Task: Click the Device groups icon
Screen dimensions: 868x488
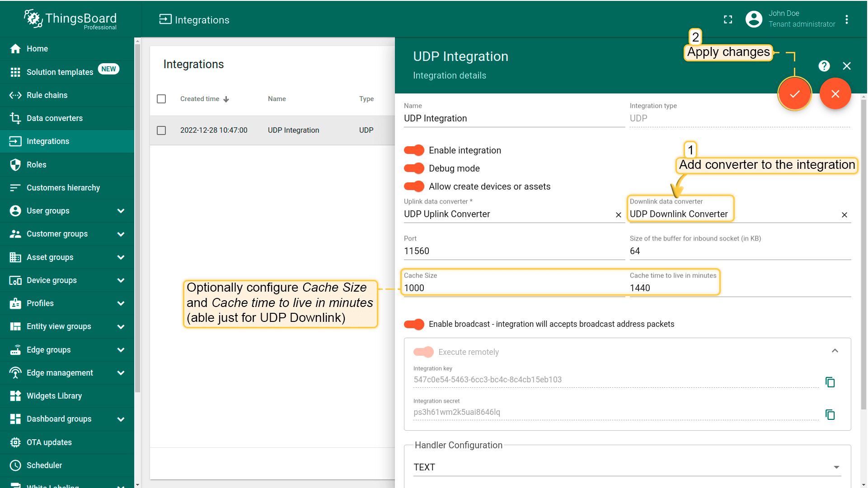Action: [15, 280]
